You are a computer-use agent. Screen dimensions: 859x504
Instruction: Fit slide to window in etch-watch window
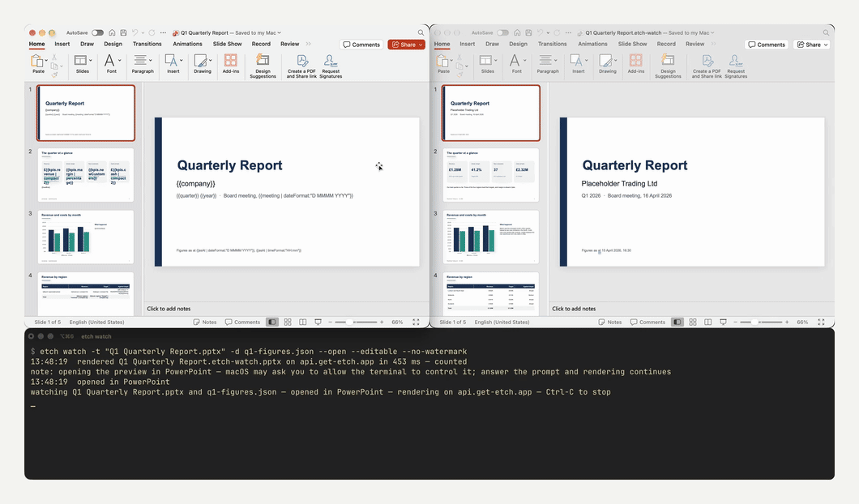click(821, 322)
